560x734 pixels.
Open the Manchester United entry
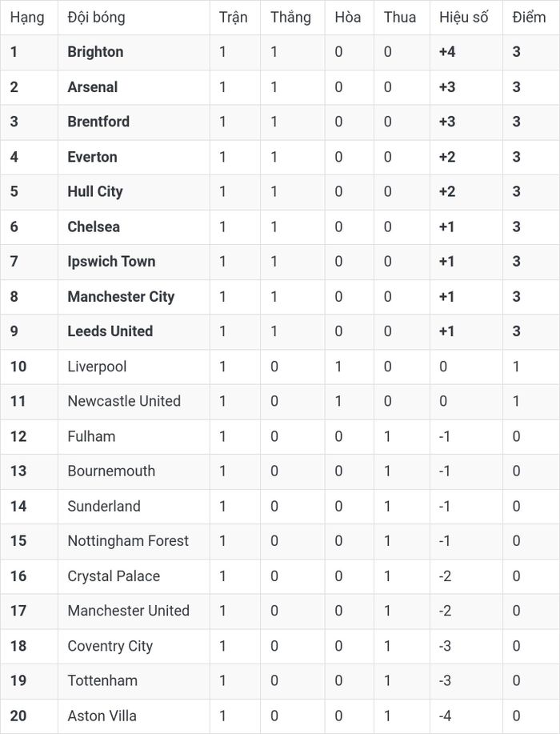(128, 611)
